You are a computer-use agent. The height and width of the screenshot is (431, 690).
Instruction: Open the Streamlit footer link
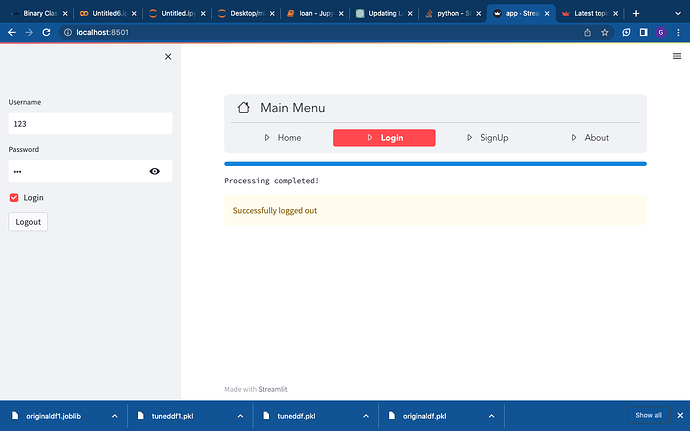(272, 389)
